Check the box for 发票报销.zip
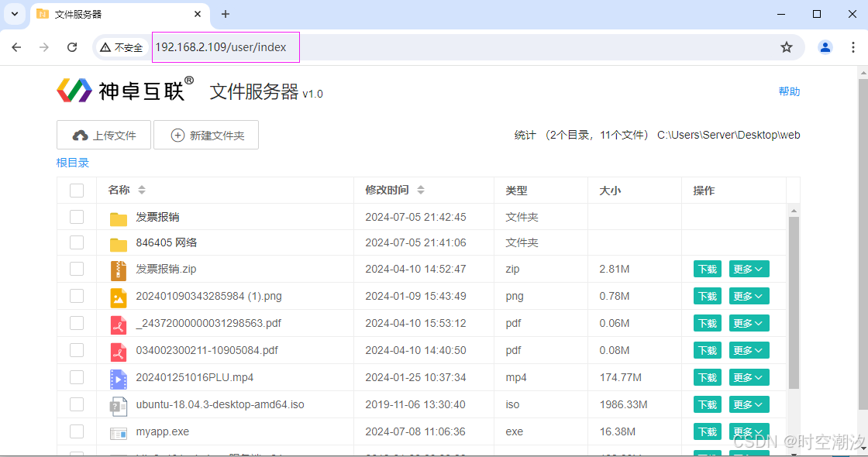 pos(77,269)
